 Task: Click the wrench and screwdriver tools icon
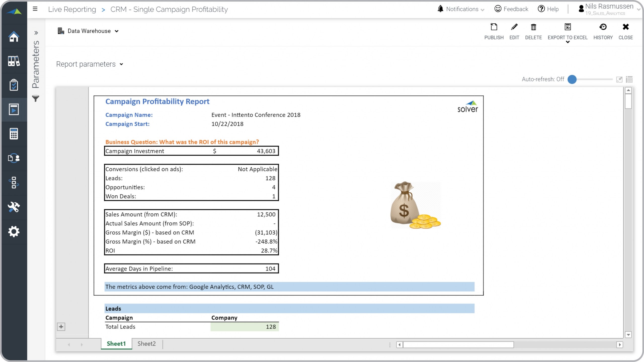14,207
